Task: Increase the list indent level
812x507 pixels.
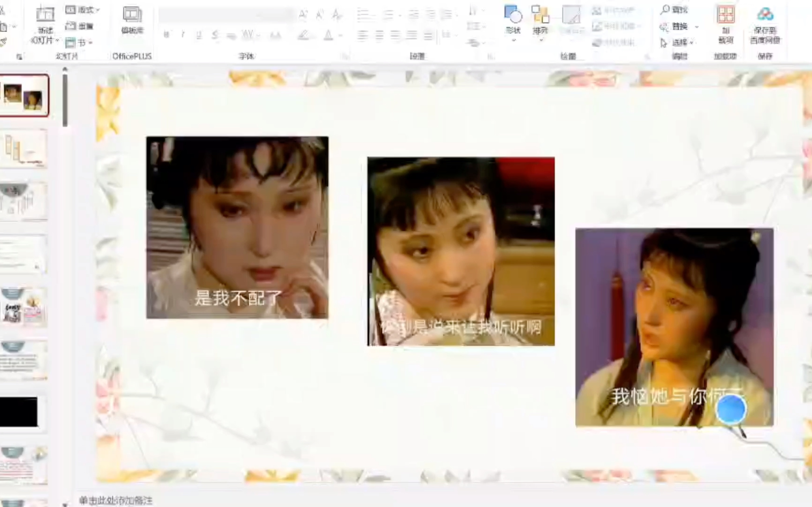Action: point(431,14)
